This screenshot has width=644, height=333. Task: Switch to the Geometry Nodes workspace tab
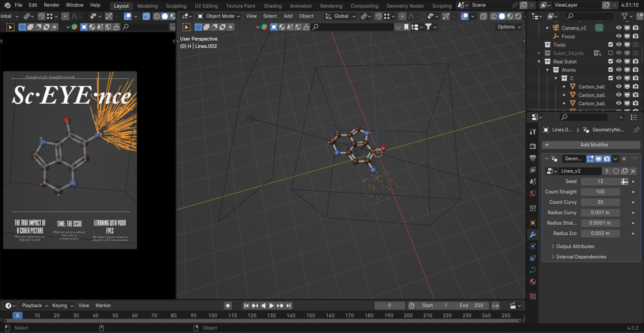click(405, 6)
